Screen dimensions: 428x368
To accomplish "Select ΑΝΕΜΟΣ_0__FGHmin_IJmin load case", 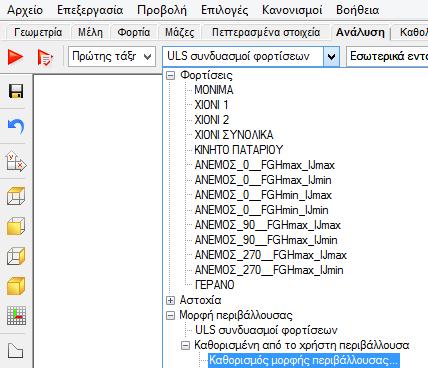I will [x=262, y=210].
